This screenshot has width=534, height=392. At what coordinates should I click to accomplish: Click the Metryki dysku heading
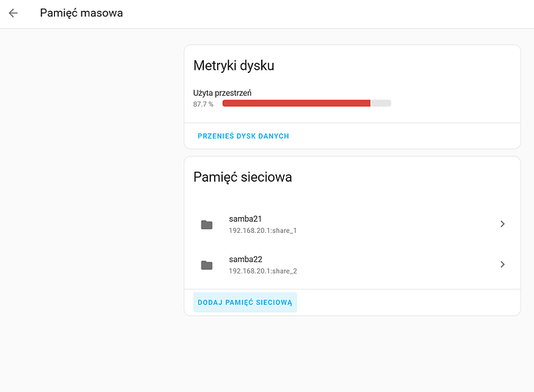coord(234,66)
